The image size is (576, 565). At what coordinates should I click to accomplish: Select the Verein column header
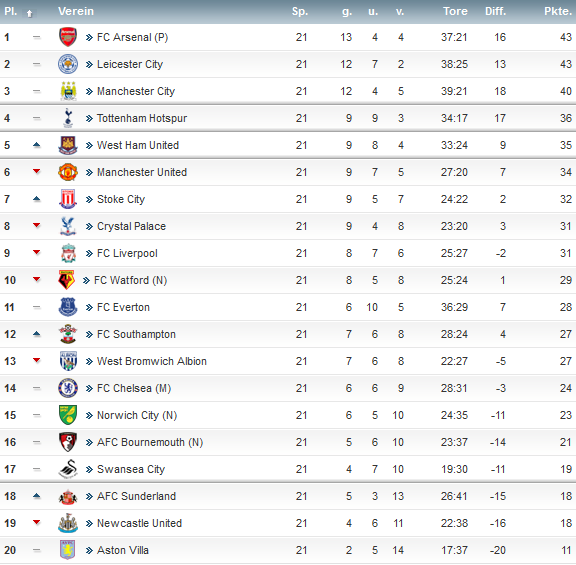point(76,11)
